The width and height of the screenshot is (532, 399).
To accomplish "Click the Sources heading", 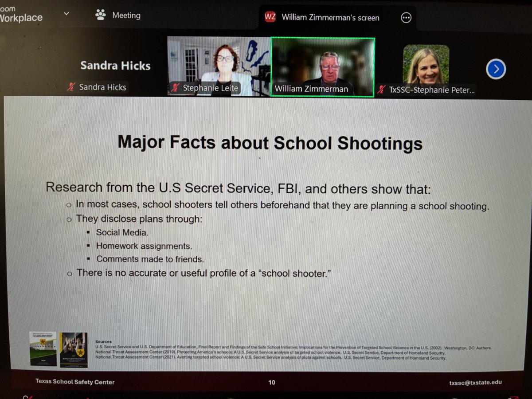I will click(103, 342).
